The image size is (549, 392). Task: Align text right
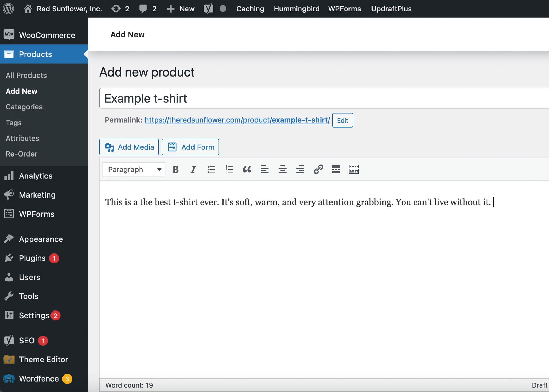[300, 169]
